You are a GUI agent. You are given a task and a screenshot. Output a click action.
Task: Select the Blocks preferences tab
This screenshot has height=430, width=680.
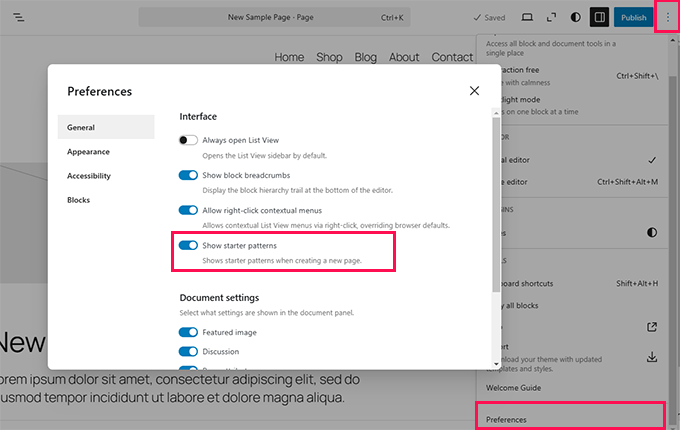tap(78, 200)
